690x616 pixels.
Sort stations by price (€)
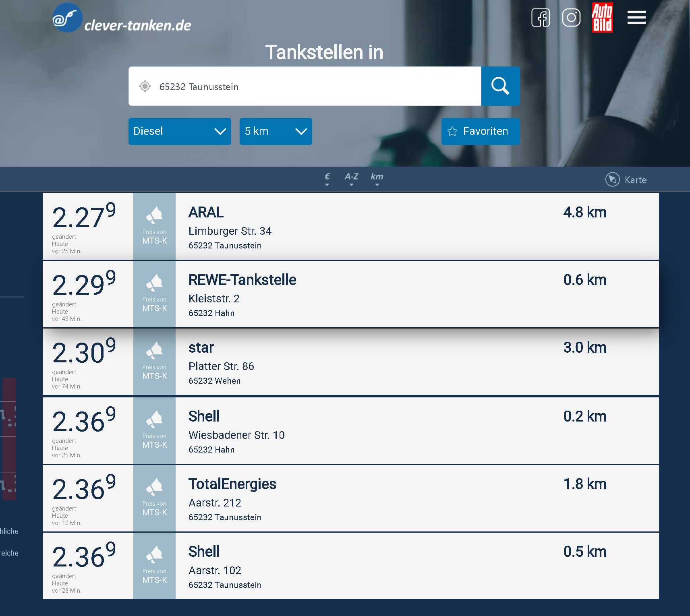point(327,179)
